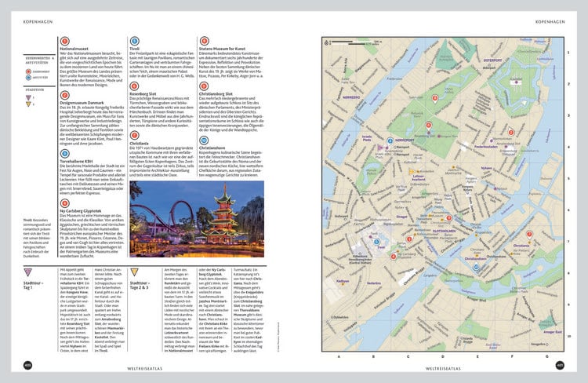588x383 pixels.
Task: Click the blue map pin at Tivoli on the map
Action: (x=377, y=243)
